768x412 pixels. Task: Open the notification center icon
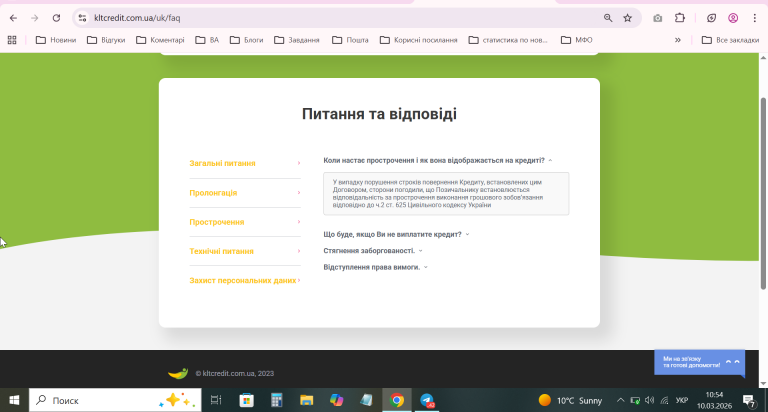coord(749,400)
